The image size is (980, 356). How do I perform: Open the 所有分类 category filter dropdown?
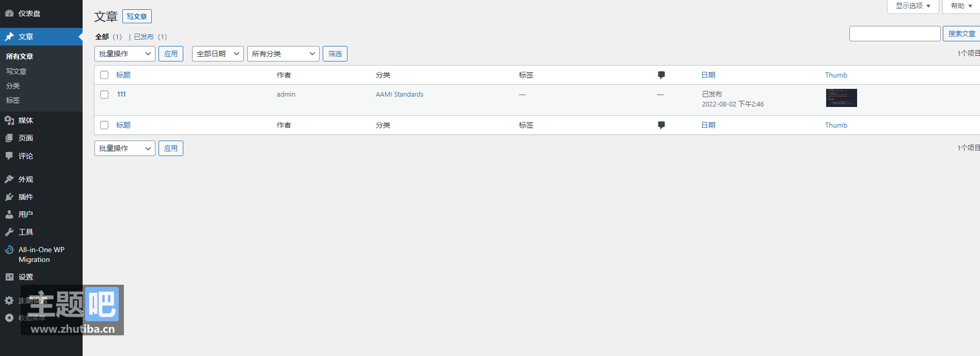[x=283, y=54]
